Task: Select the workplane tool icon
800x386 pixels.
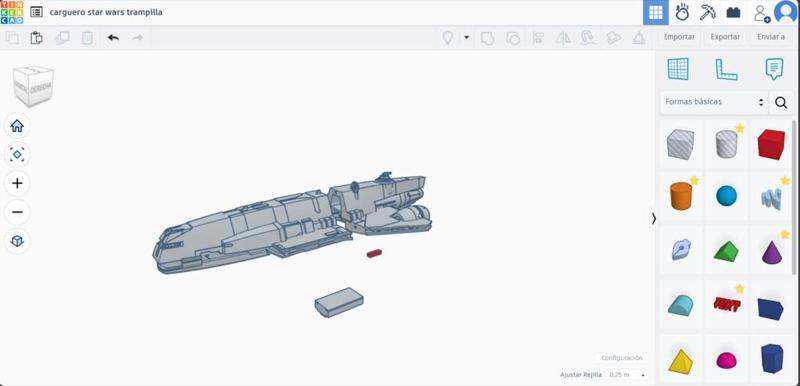Action: pos(678,69)
